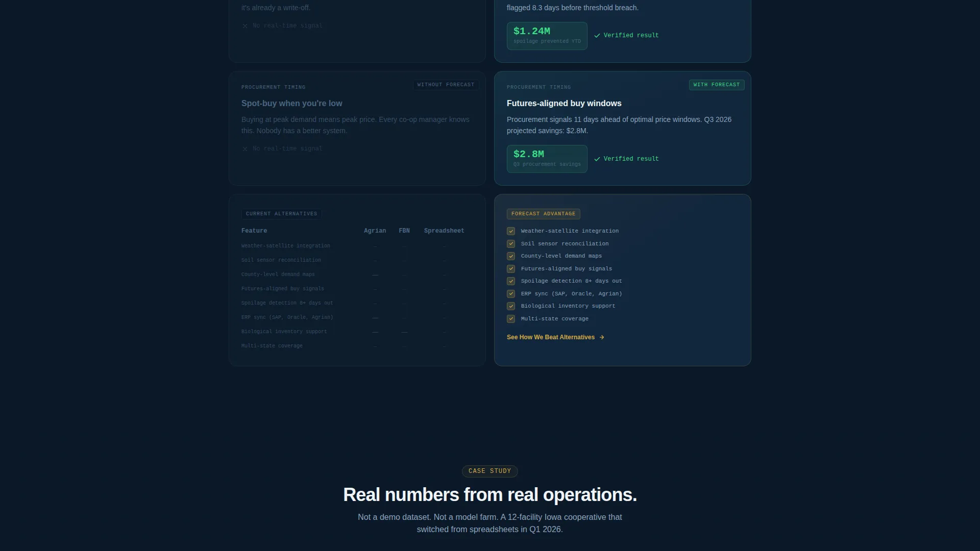Click PROCUREMENT TIMING label in the Without Forecast card
Image resolution: width=980 pixels, height=551 pixels.
pos(273,87)
